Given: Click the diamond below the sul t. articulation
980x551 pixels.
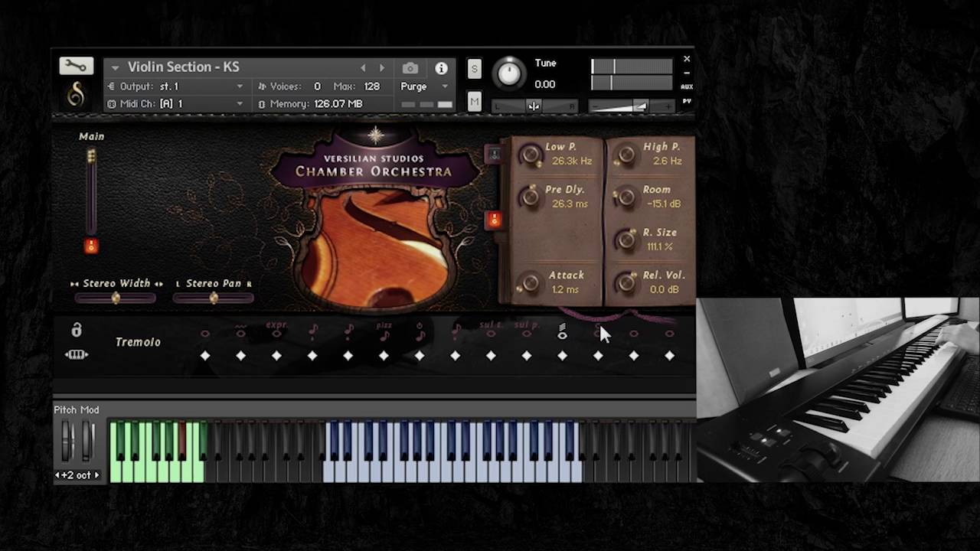Looking at the screenshot, I should 491,356.
